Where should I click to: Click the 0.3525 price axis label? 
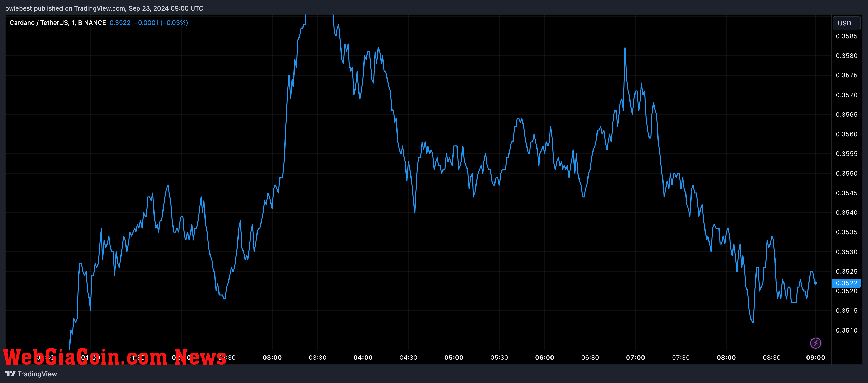coord(846,272)
